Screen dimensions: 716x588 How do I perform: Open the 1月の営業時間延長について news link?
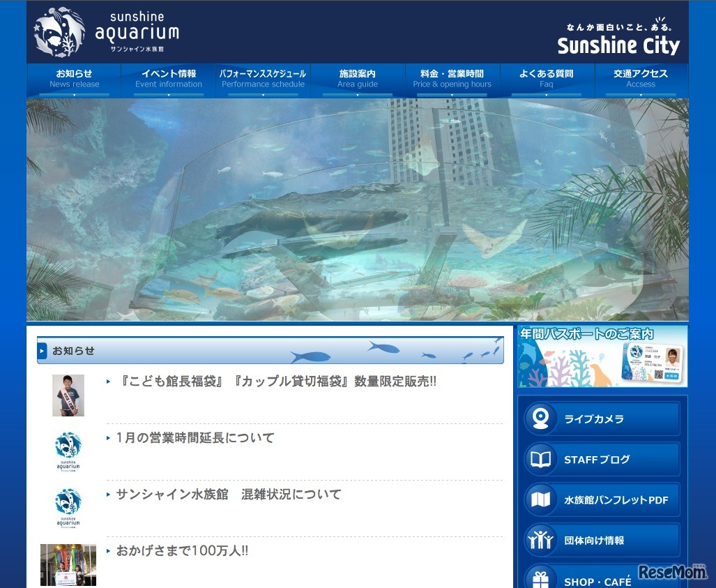(x=195, y=438)
